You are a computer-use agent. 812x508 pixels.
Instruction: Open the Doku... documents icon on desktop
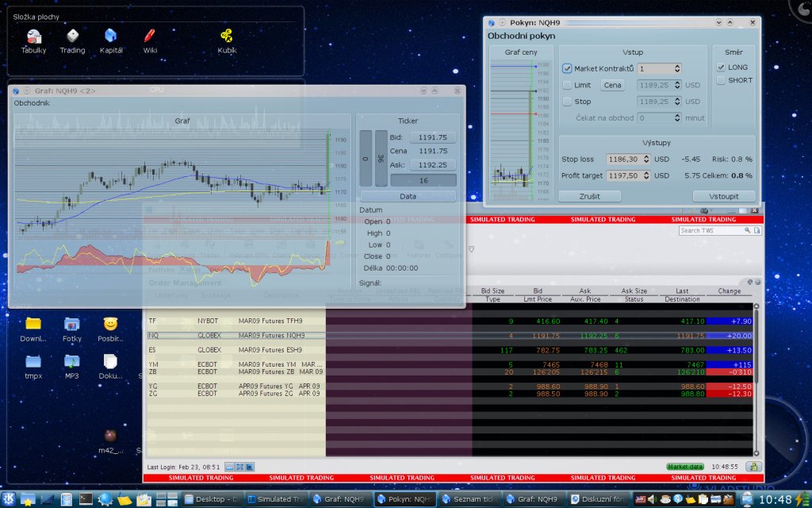point(110,367)
